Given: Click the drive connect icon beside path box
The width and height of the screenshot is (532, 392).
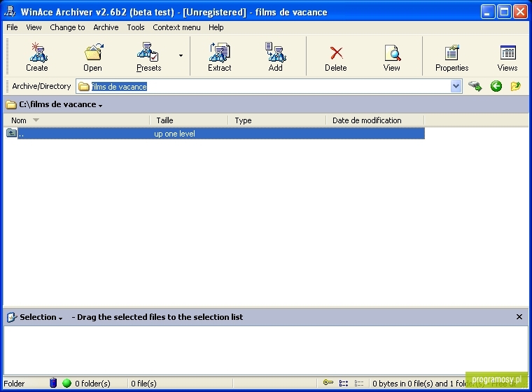Looking at the screenshot, I should 475,86.
